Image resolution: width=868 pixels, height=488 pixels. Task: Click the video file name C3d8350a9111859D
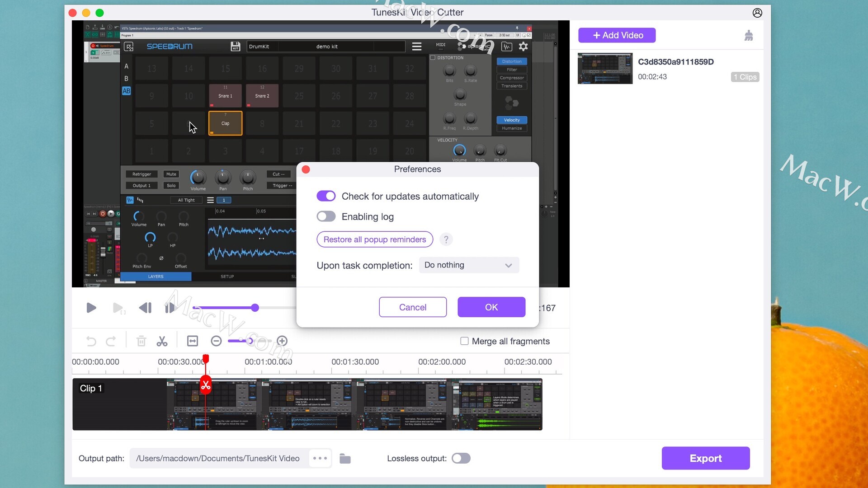pyautogui.click(x=676, y=62)
